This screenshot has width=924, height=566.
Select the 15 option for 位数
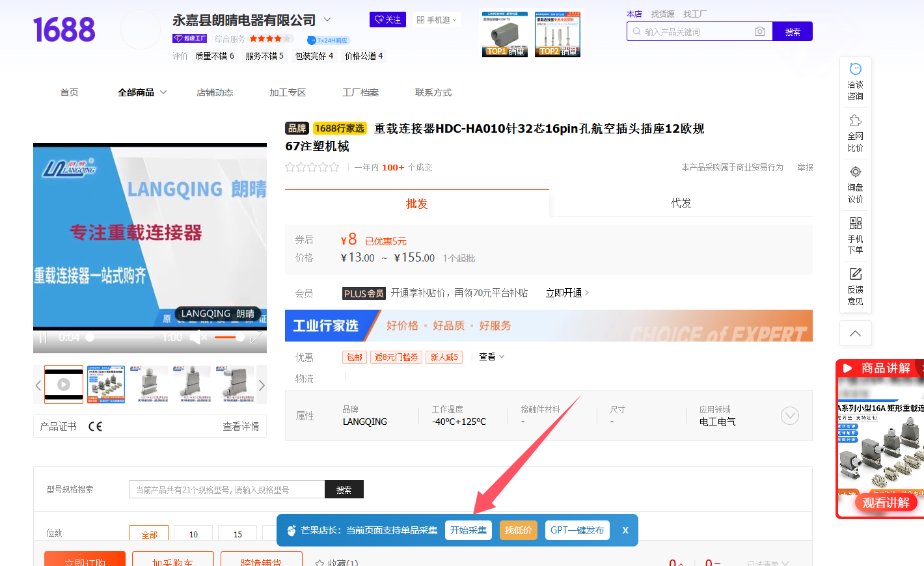coord(238,533)
